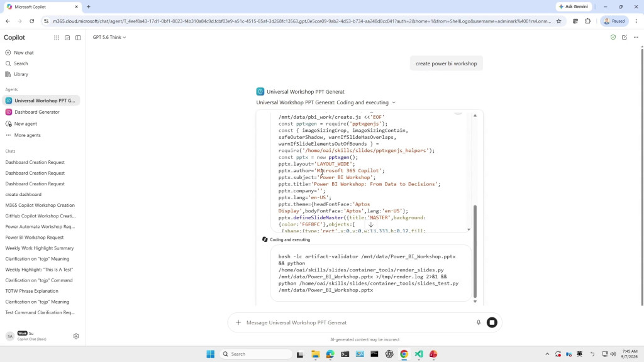Open Power BI Workshop Request chat
Screen dimensions: 644x362
pyautogui.click(x=35, y=237)
